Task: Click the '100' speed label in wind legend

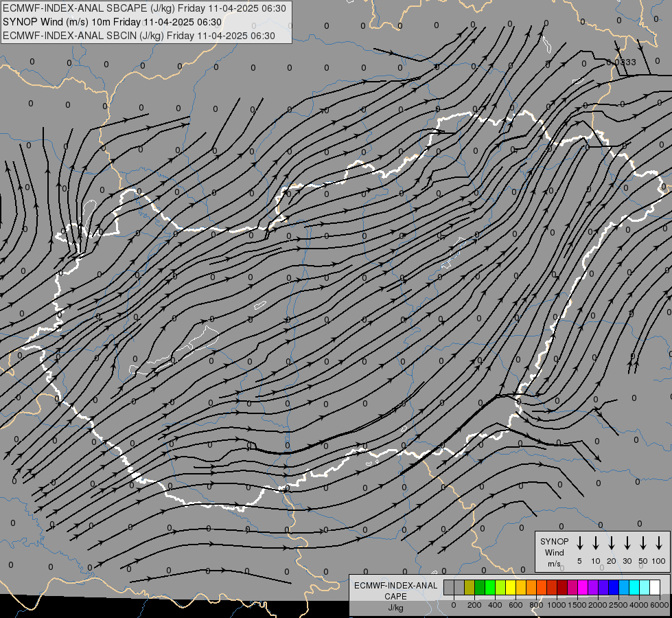Action: point(659,561)
